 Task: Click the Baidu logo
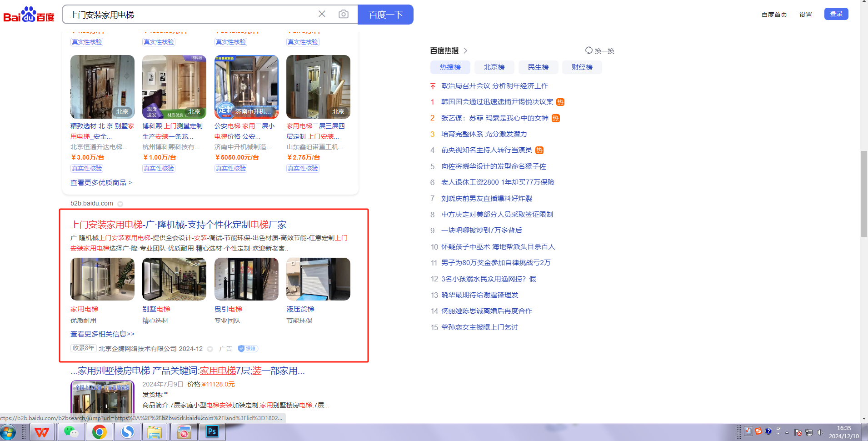coord(29,15)
